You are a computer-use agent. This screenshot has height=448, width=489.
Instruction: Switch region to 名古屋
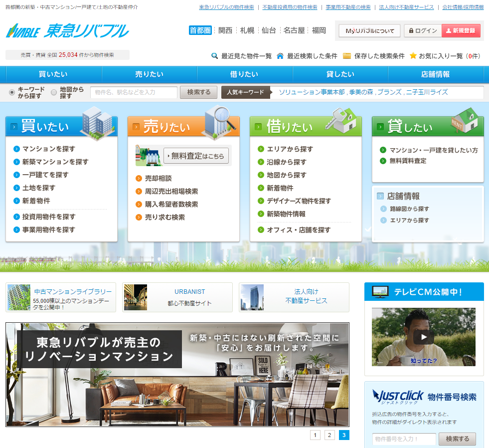pyautogui.click(x=294, y=30)
